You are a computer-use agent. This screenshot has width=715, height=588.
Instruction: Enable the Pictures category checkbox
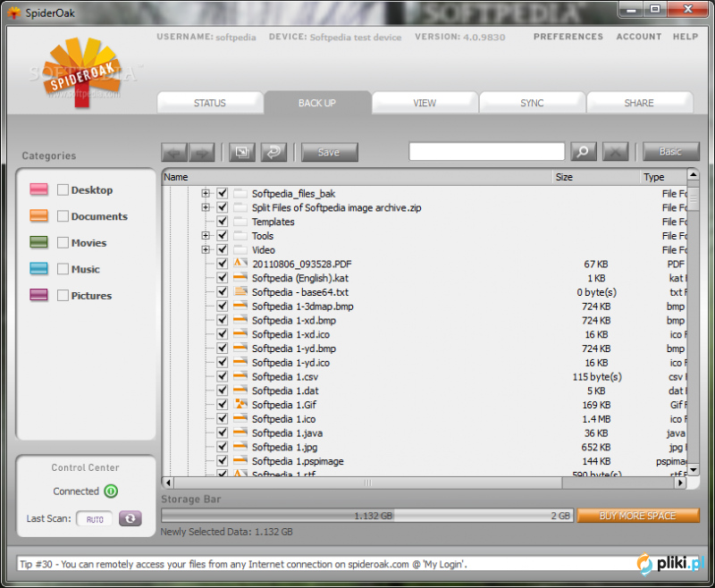[x=63, y=296]
